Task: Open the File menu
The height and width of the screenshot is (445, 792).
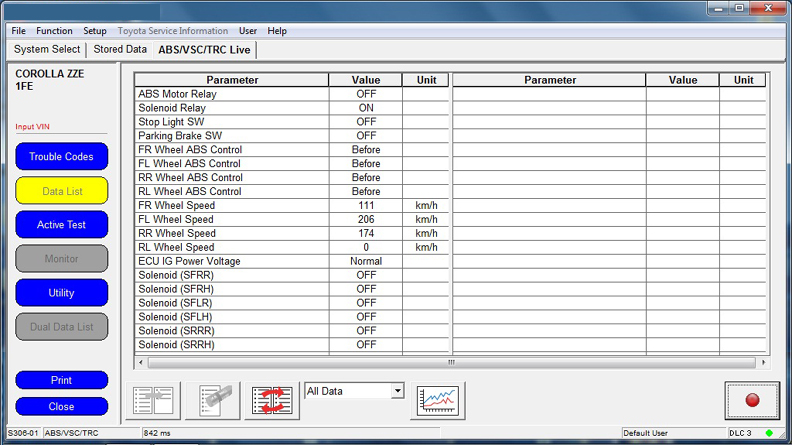Action: coord(19,31)
